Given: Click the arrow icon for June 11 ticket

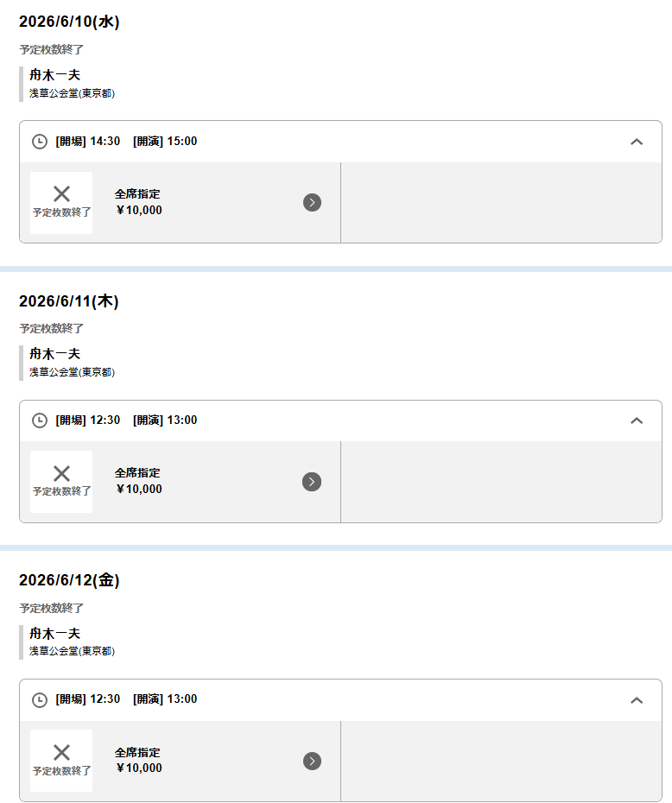Looking at the screenshot, I should pos(312,482).
